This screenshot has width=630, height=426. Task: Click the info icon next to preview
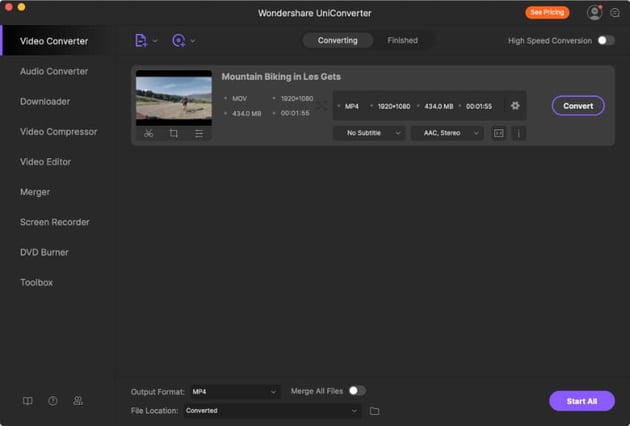pyautogui.click(x=519, y=133)
